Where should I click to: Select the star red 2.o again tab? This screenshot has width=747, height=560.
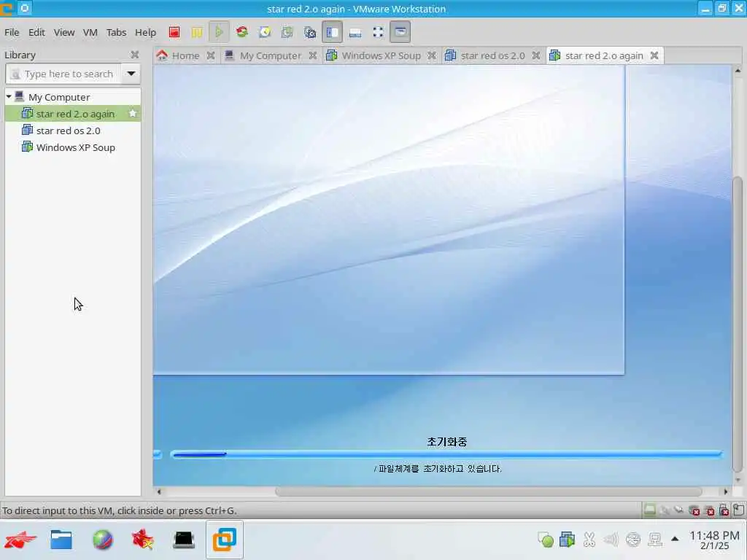pyautogui.click(x=603, y=55)
